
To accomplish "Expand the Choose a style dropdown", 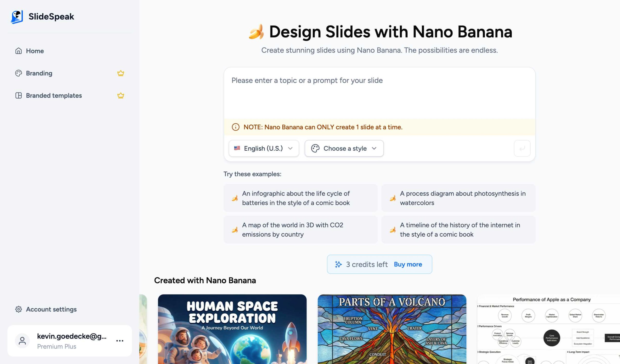I will (344, 148).
